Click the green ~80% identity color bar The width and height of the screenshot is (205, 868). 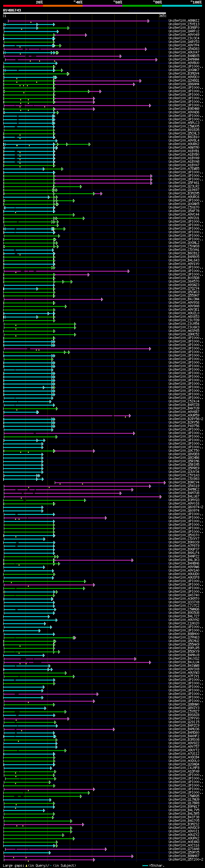142,6
